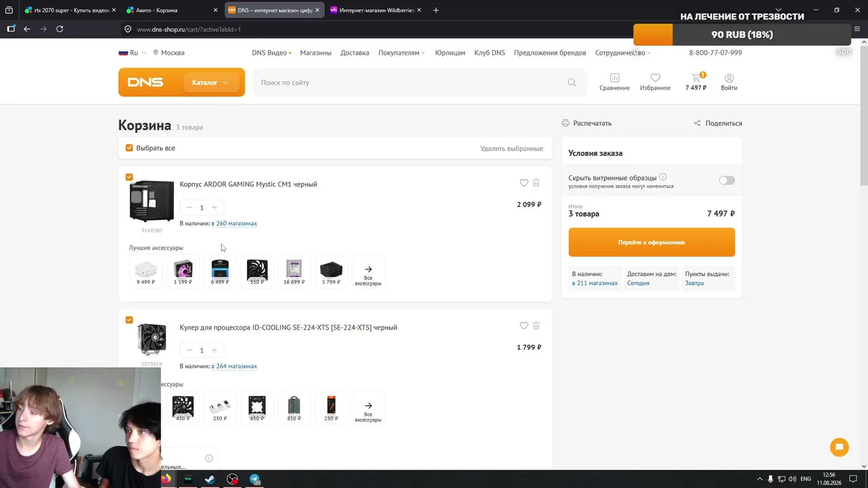Click the DNS logo

(x=145, y=82)
